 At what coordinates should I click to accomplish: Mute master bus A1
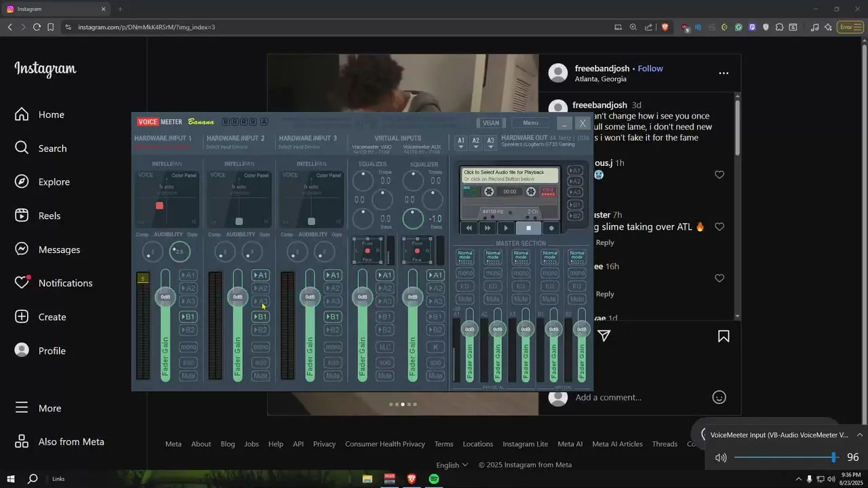point(465,299)
